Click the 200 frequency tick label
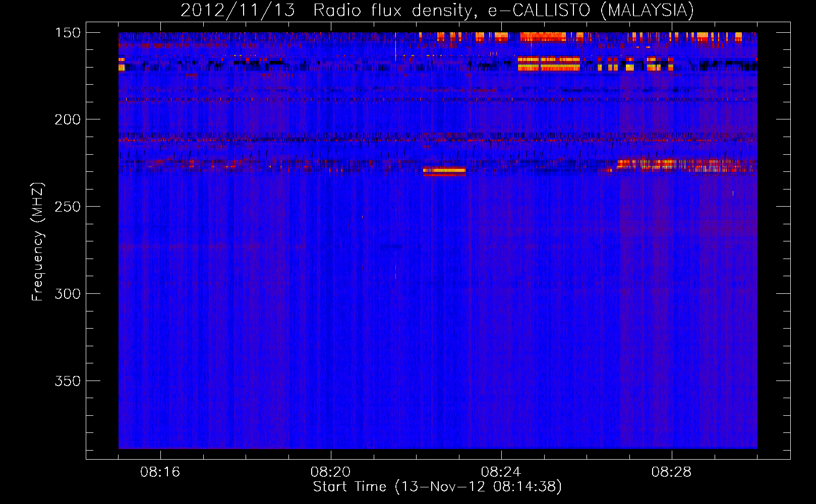The width and height of the screenshot is (816, 504). click(68, 119)
